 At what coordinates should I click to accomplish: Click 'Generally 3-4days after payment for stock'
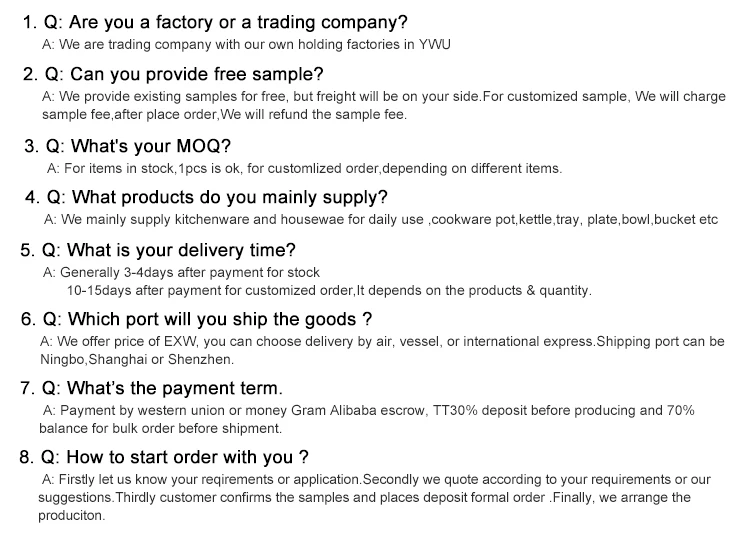click(x=181, y=273)
